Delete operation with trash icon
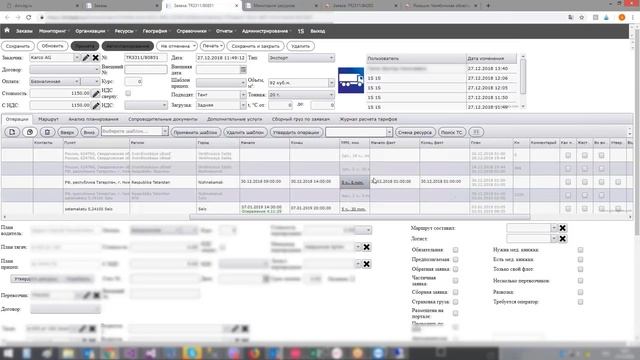Image resolution: width=640 pixels, height=360 pixels. tap(47, 132)
